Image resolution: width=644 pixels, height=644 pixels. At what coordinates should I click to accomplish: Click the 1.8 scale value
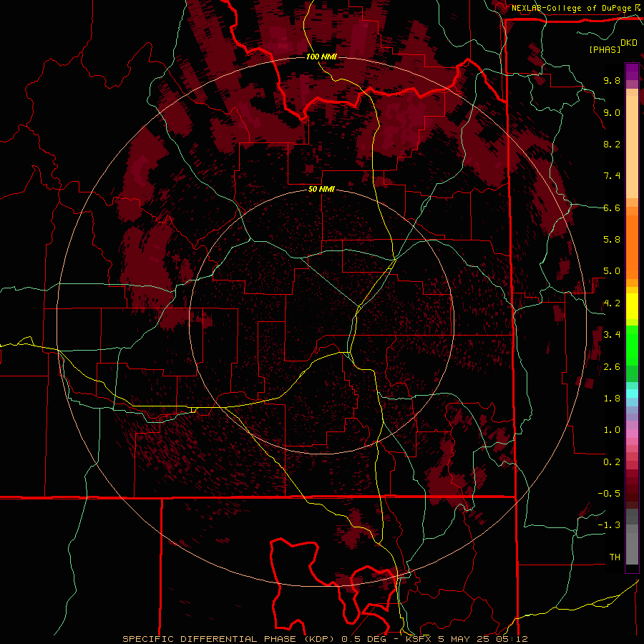pos(612,399)
